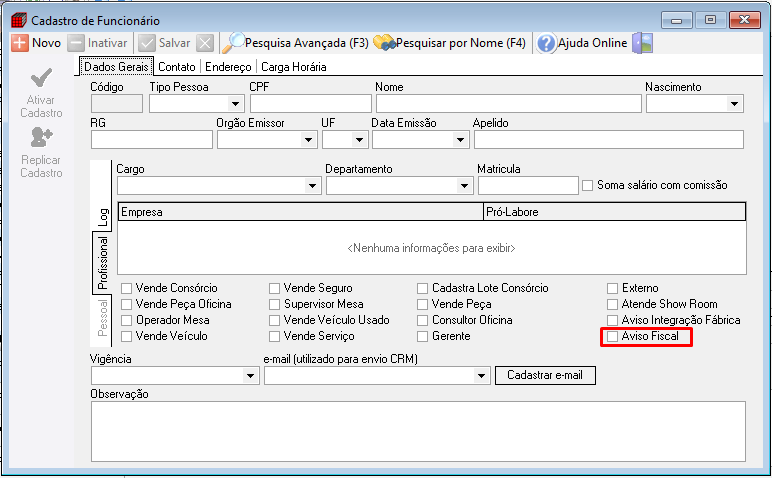Viewport: 772px width, 478px height.
Task: Toggle Vende Veículo checkbox
Action: (x=127, y=336)
